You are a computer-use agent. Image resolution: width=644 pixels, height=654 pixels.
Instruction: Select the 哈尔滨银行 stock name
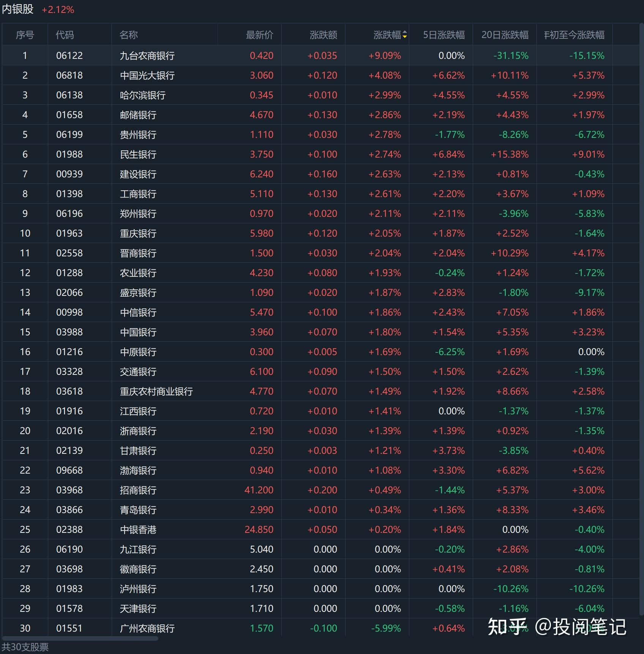pos(143,95)
